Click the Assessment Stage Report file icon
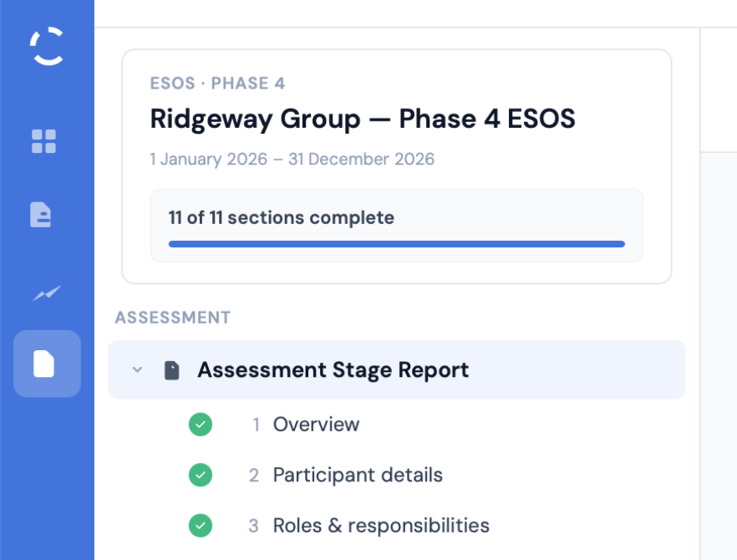This screenshot has height=560, width=737. 171,370
